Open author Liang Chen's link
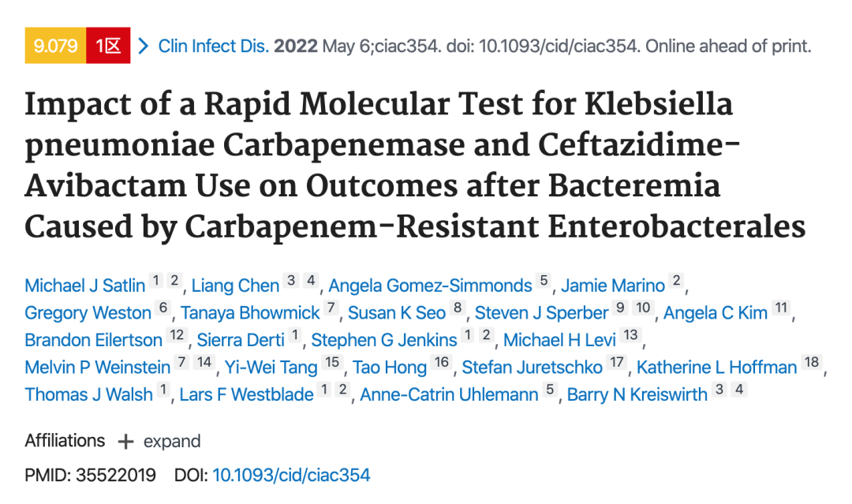Screen dimensions: 852x504 pos(235,286)
